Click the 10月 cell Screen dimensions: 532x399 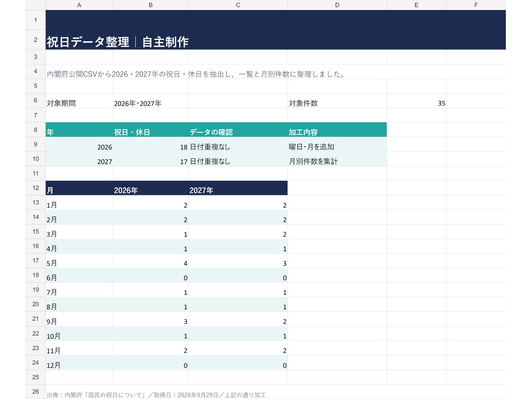click(x=79, y=334)
